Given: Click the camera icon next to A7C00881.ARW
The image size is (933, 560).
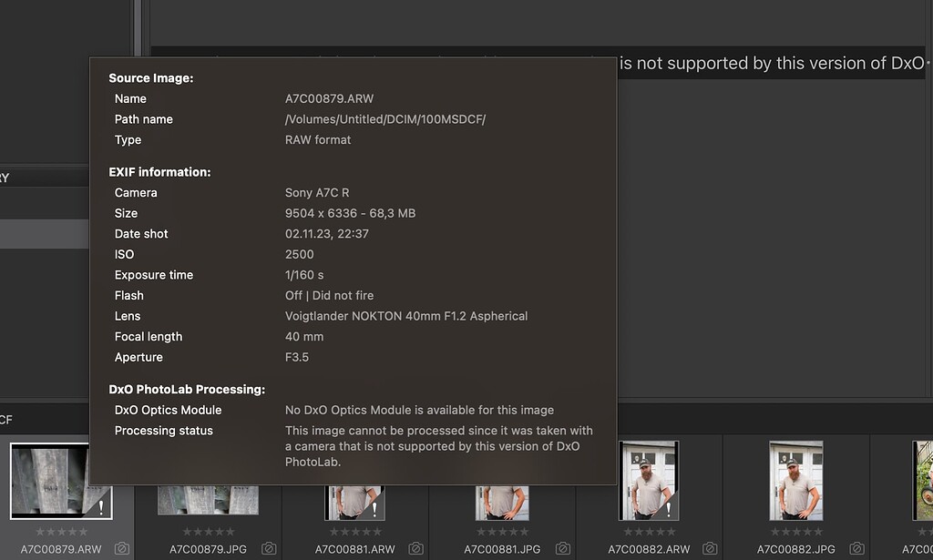Looking at the screenshot, I should coord(415,548).
